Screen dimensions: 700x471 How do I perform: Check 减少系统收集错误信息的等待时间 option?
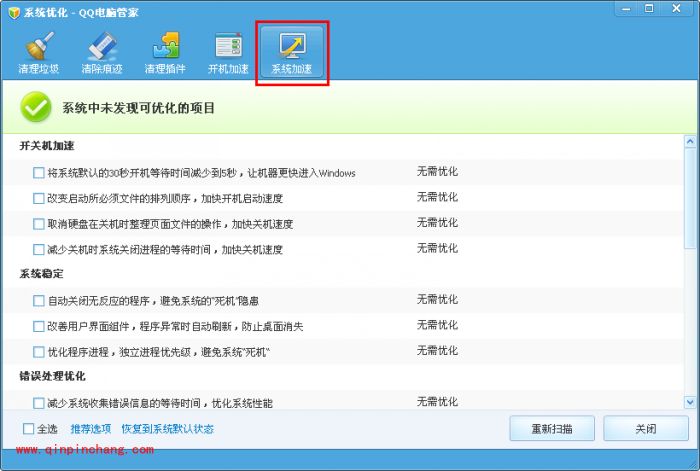point(39,403)
